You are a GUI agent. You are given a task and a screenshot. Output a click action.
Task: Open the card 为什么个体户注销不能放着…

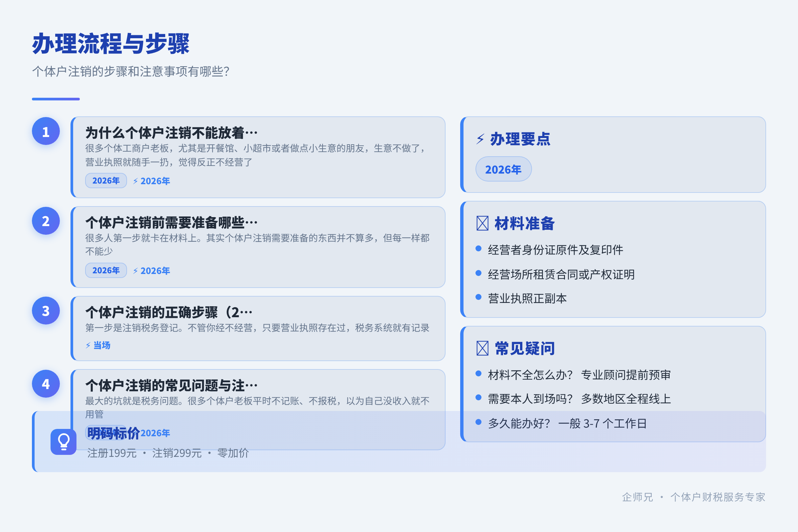pyautogui.click(x=258, y=157)
